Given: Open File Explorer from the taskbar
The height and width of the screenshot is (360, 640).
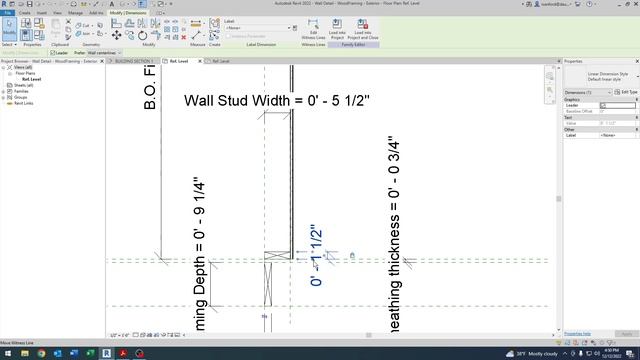Looking at the screenshot, I should [x=25, y=353].
